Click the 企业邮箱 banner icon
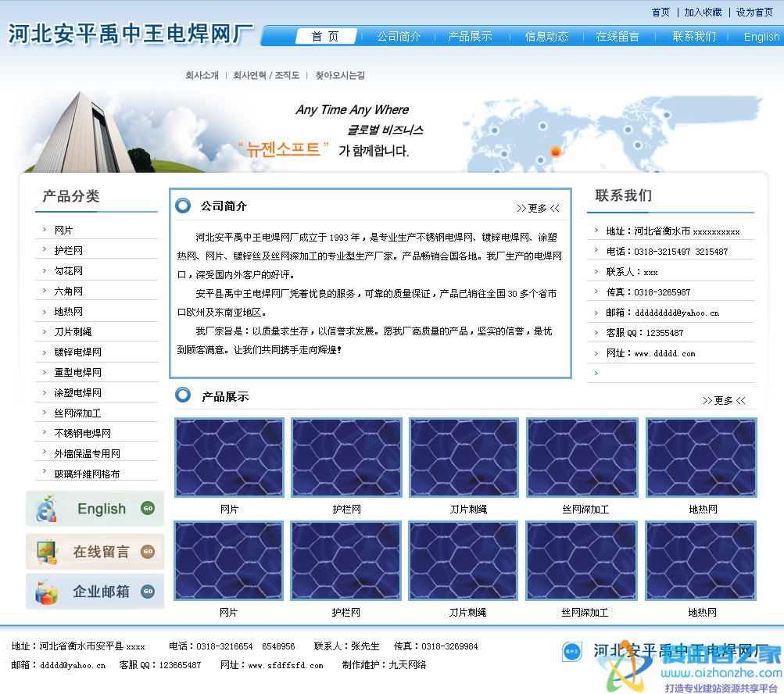This screenshot has width=784, height=694. pyautogui.click(x=47, y=592)
